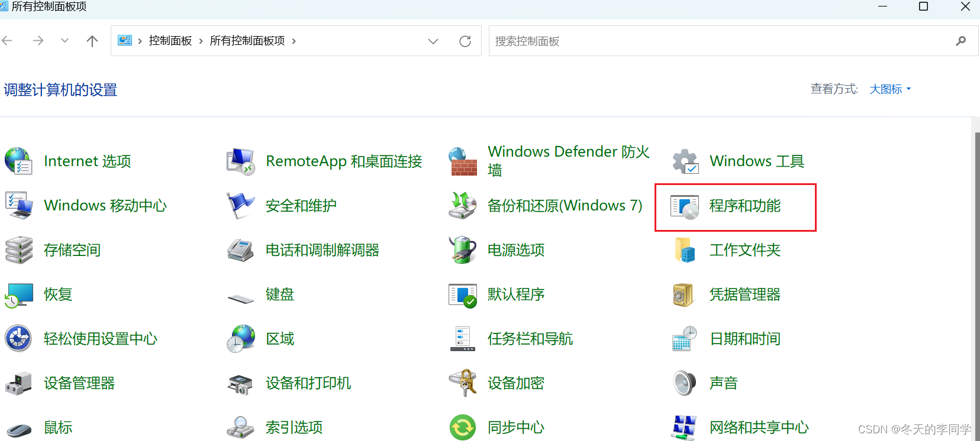Click the 日期和时间 link text
Viewport: 980px width, 441px height.
(745, 339)
